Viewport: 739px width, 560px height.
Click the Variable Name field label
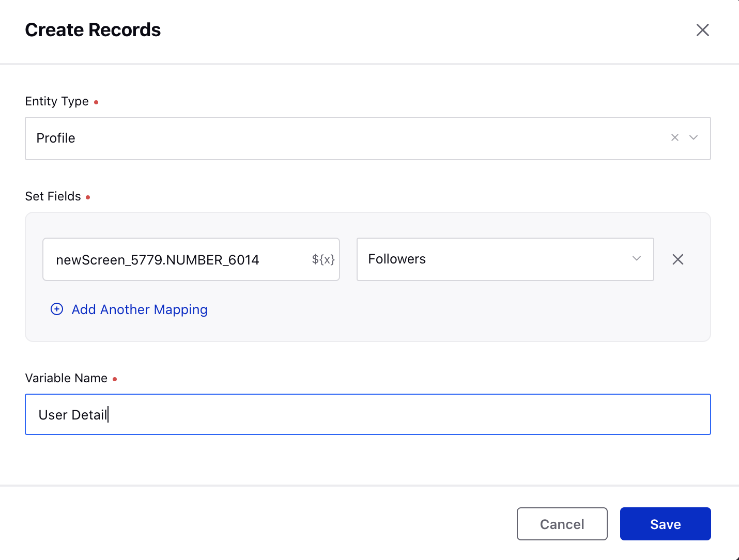click(x=66, y=378)
